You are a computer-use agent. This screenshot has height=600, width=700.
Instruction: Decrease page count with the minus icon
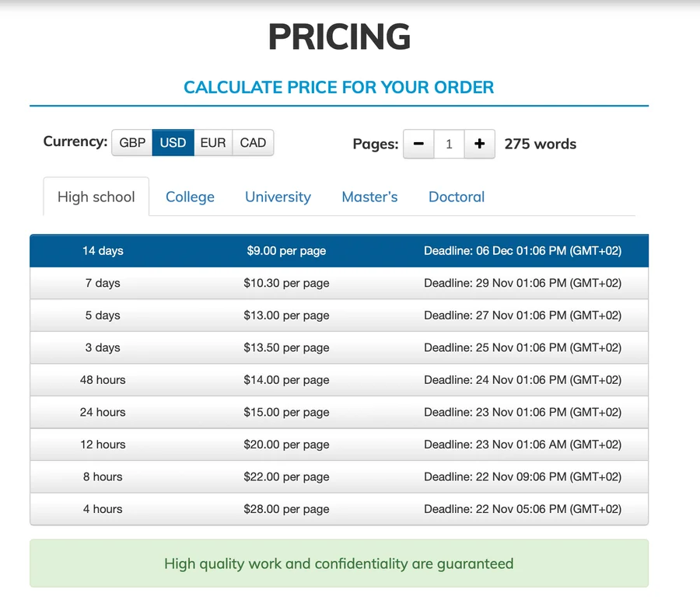tap(418, 144)
